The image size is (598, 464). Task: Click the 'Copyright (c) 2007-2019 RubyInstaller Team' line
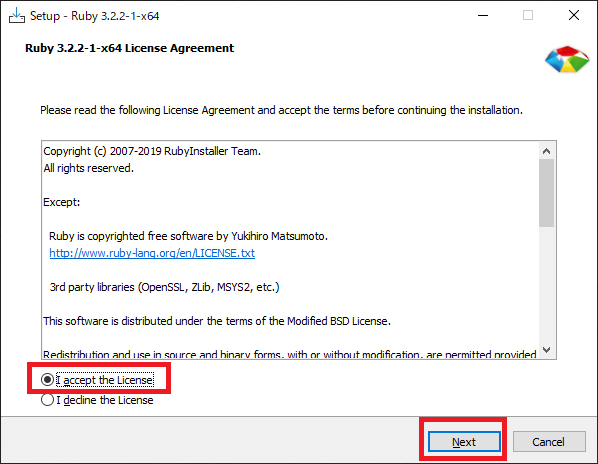152,151
